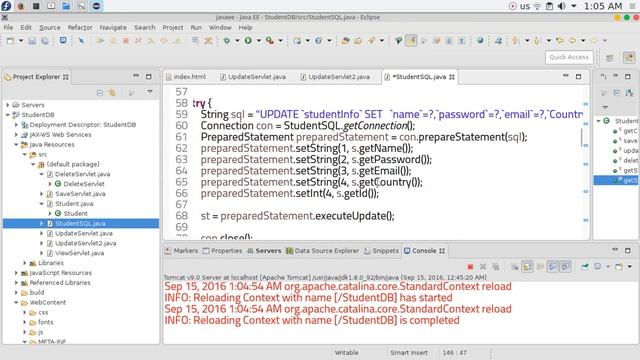Collapse the WebContent folder

(x=16, y=302)
